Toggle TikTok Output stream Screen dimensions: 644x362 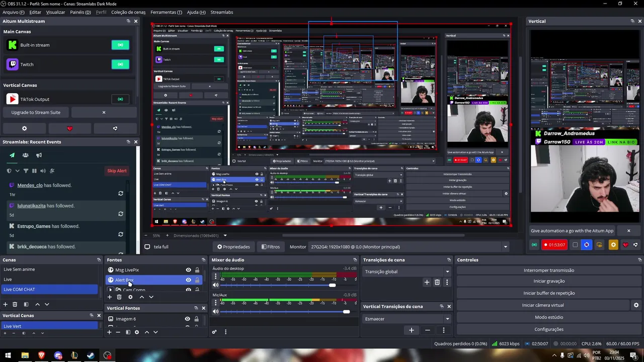[x=120, y=99]
